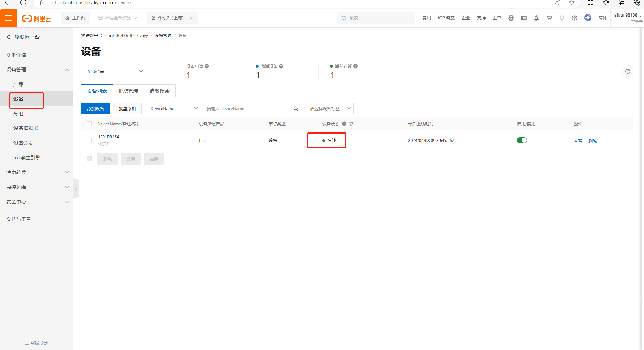Switch to the 高级搜索 tab

point(159,91)
